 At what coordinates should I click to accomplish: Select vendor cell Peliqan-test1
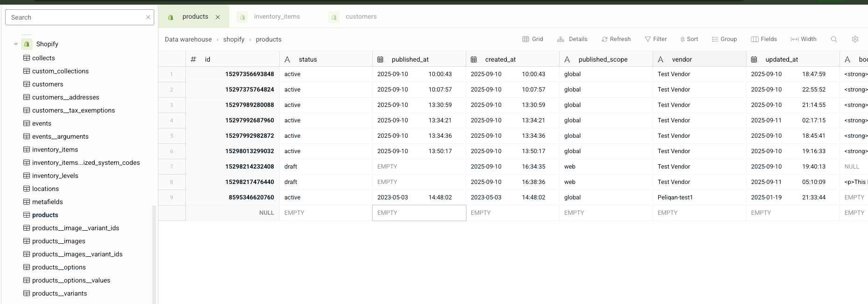(700, 198)
